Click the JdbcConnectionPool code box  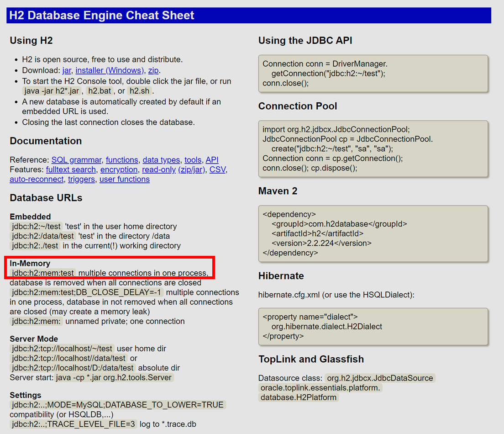(x=373, y=149)
